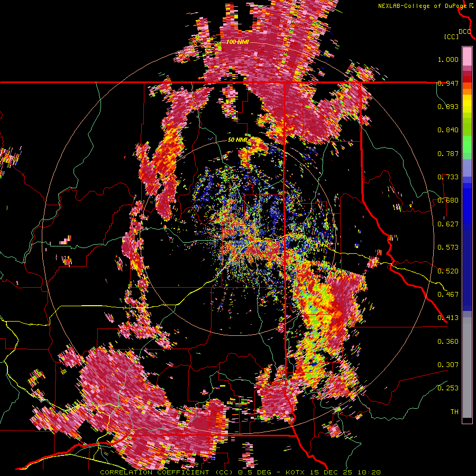Click the 0.413 legend value
Image resolution: width=476 pixels, height=476 pixels.
tap(448, 318)
